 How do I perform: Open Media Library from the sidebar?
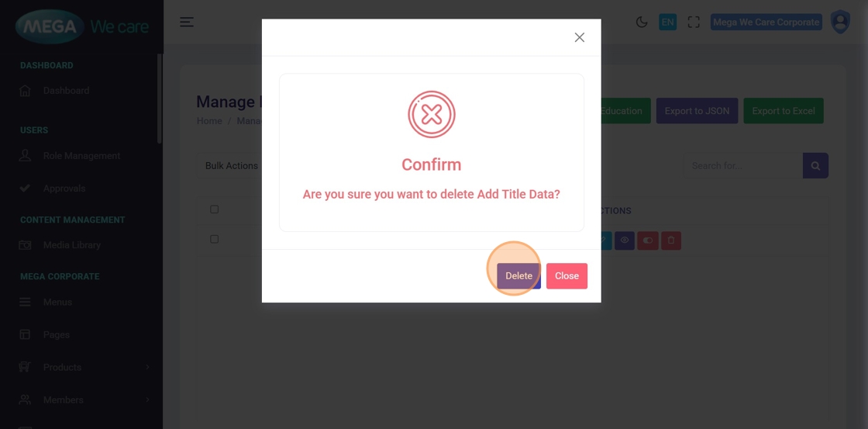pos(71,245)
